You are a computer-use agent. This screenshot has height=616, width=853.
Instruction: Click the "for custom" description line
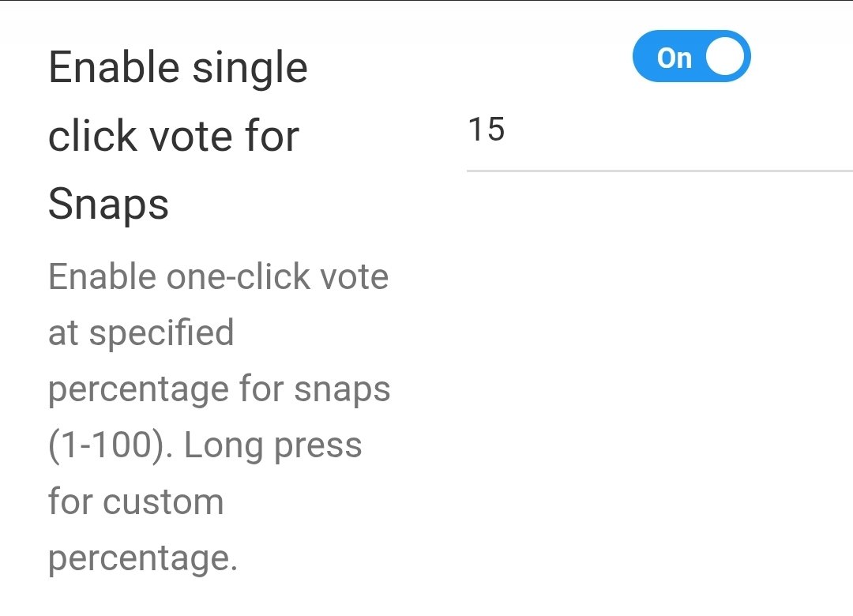[136, 502]
